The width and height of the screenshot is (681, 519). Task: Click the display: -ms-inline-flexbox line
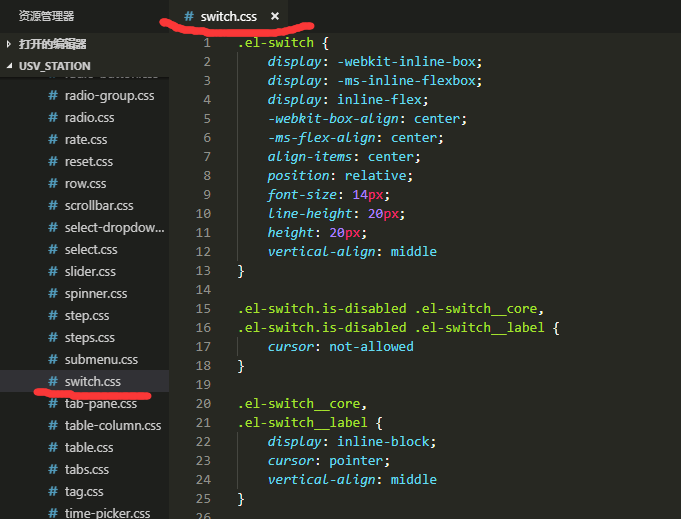coord(375,81)
